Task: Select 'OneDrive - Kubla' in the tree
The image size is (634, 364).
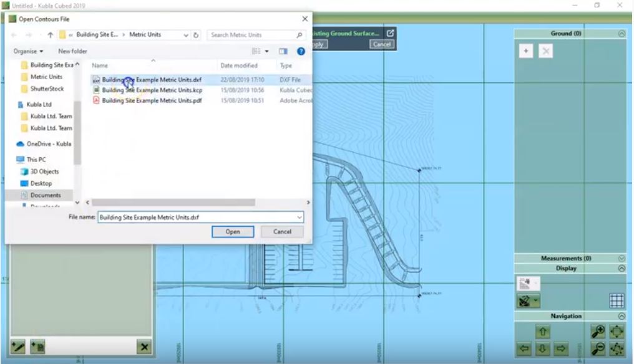Action: tap(44, 144)
